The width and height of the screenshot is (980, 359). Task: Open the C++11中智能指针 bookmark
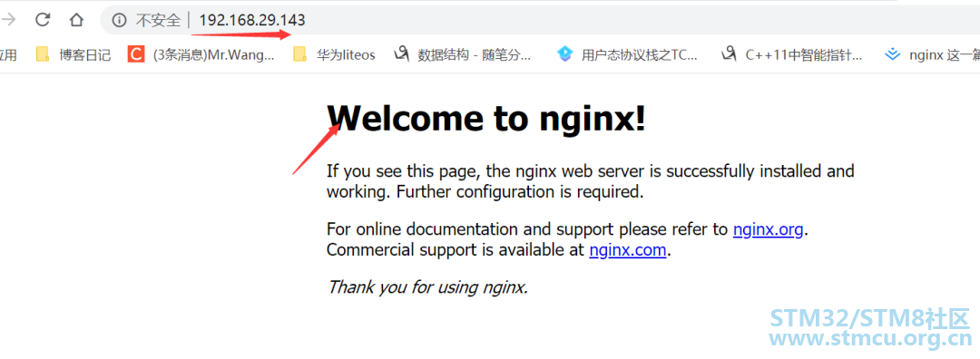click(792, 55)
